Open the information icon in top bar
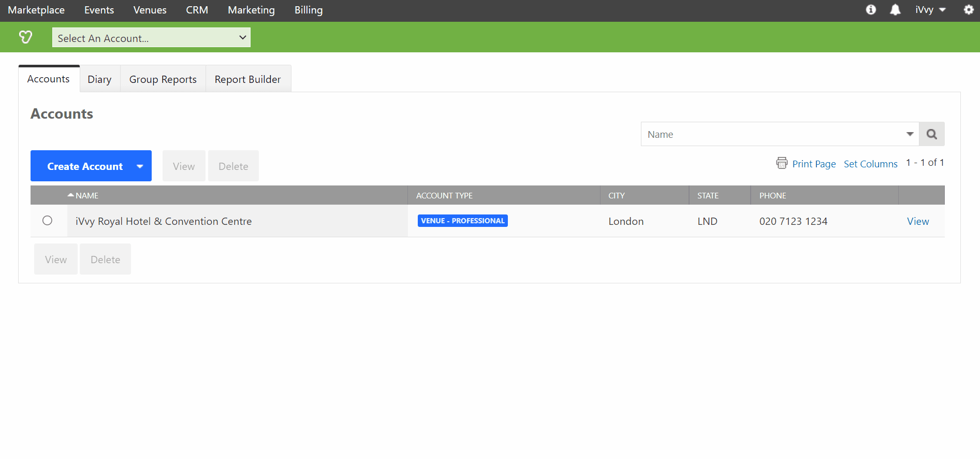 point(871,10)
